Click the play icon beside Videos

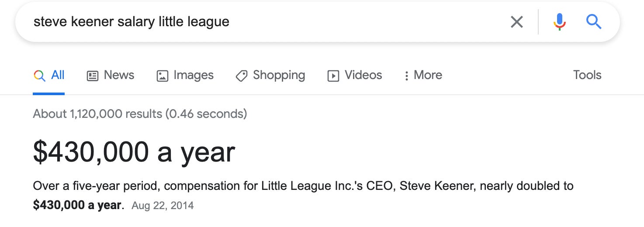[x=333, y=76]
